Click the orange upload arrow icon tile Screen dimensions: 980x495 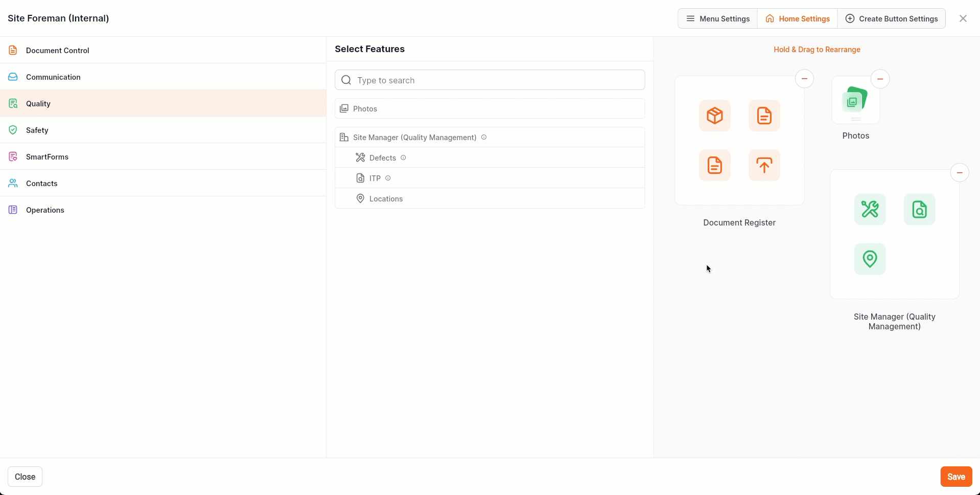pyautogui.click(x=764, y=165)
